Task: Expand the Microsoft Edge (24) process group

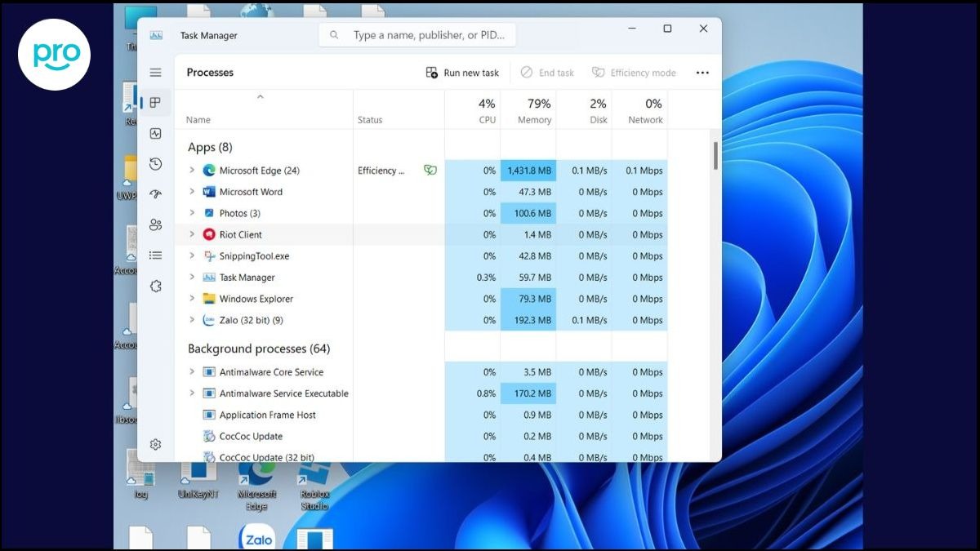Action: [x=192, y=171]
